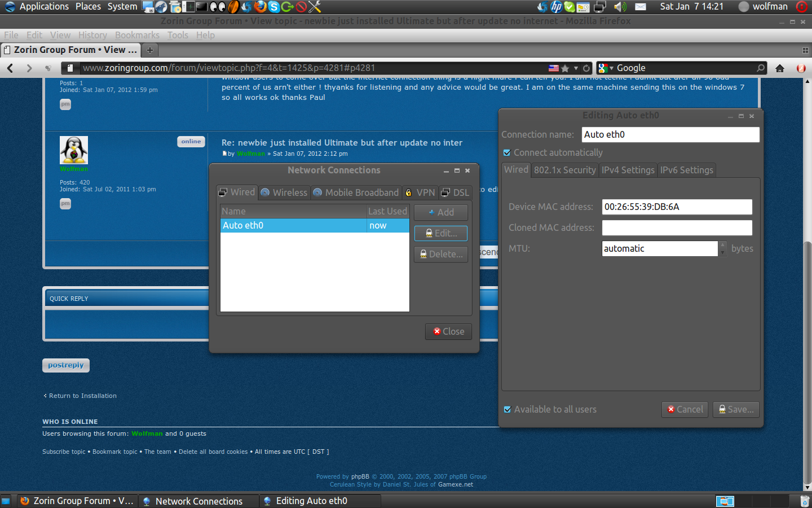Open URL history dropdown arrow in address bar
This screenshot has width=812, height=508.
click(576, 68)
